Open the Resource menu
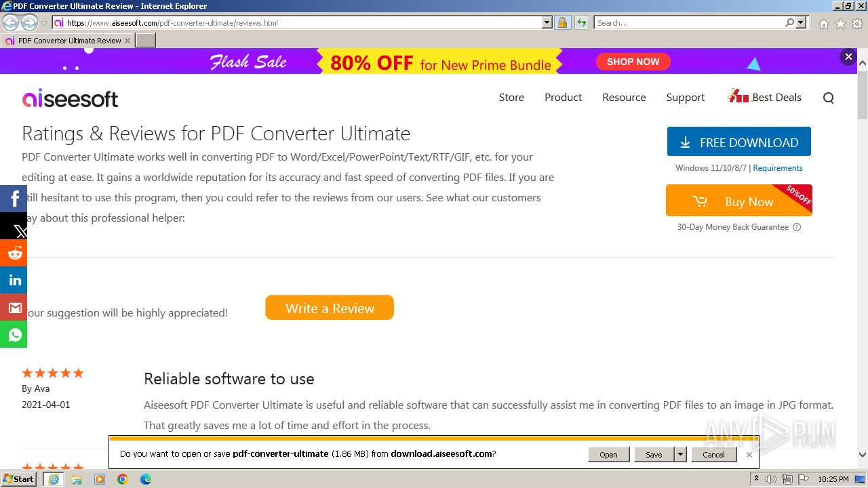Screen dimensions: 868x488 624,98
